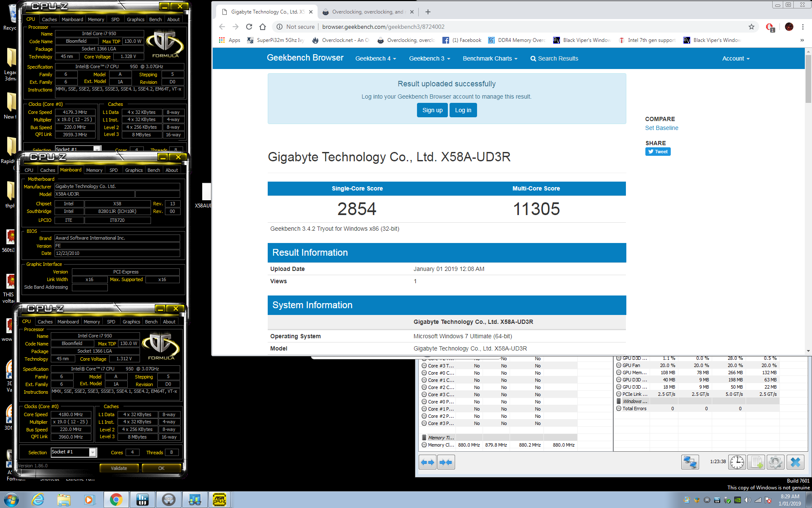Click the taskbar clock showing 8:29 AM
This screenshot has height=508, width=812.
(x=790, y=500)
